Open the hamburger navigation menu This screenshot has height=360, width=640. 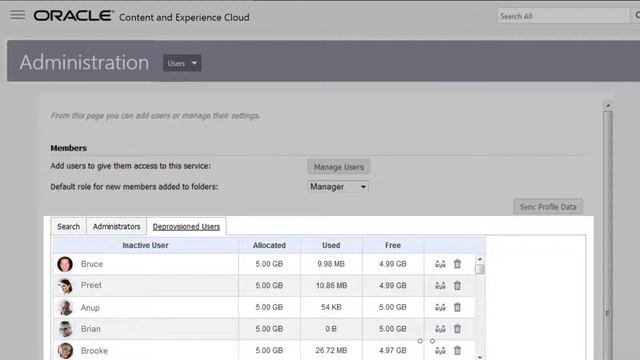point(18,15)
